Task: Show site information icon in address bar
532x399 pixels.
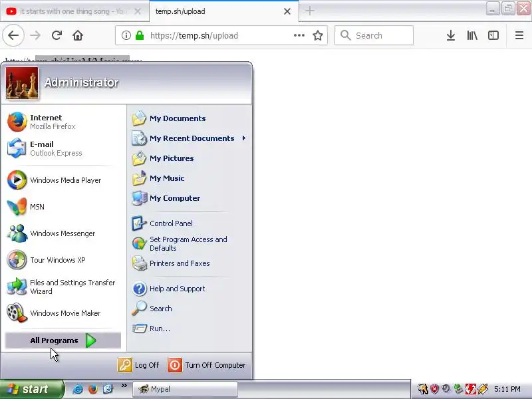Action: (126, 35)
